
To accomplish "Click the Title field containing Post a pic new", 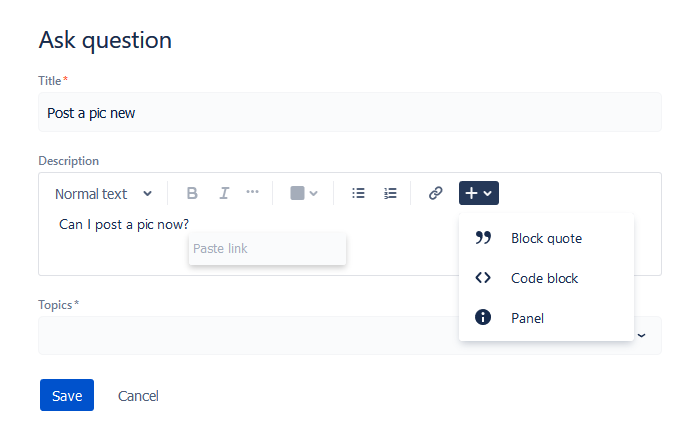I will click(x=350, y=112).
